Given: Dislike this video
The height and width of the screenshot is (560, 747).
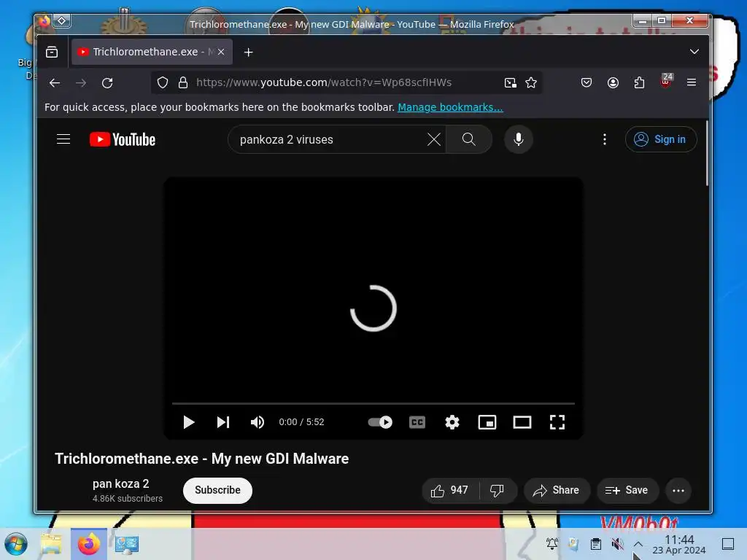Looking at the screenshot, I should click(497, 491).
